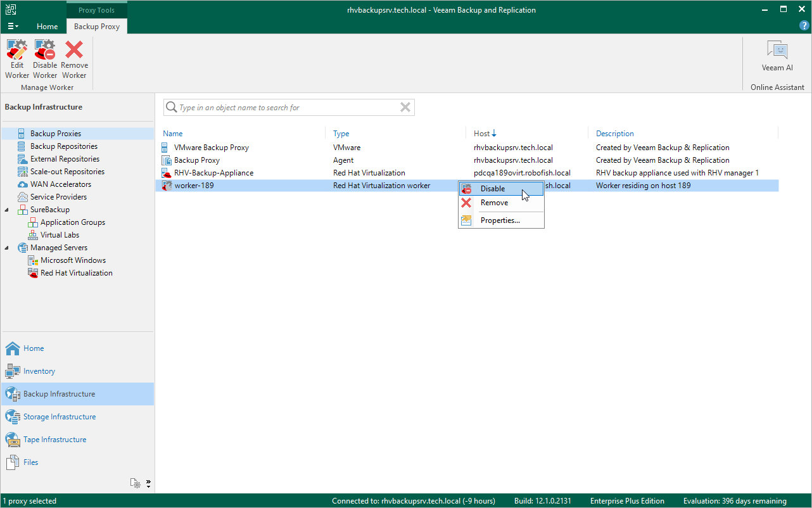This screenshot has width=812, height=508.
Task: Sort the list by Name column
Action: click(173, 134)
